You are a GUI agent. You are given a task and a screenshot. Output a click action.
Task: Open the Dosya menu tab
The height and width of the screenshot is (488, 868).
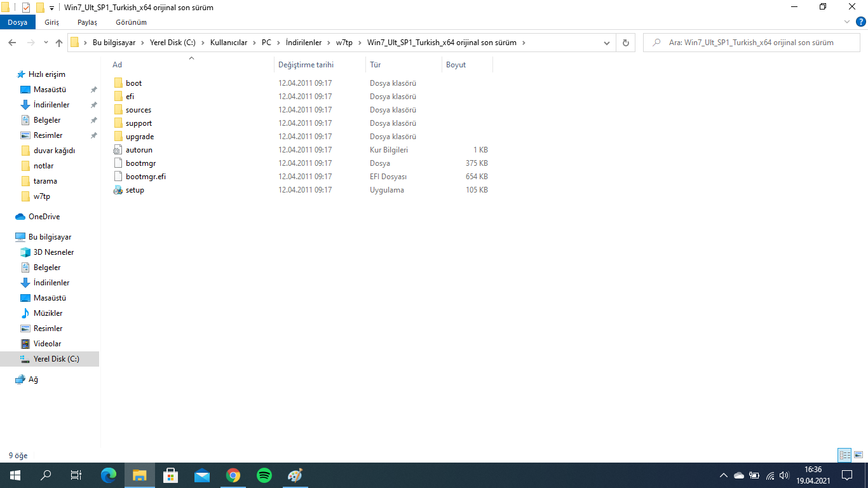[18, 22]
